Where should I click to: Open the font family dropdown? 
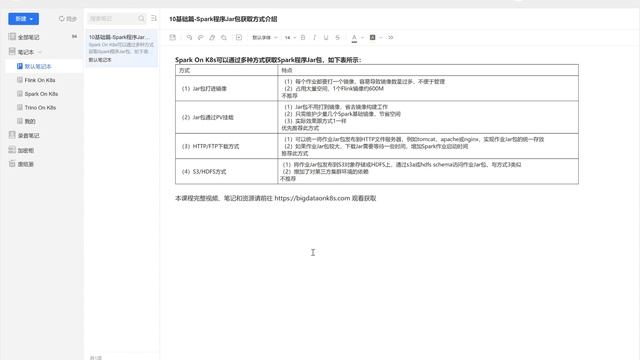tap(265, 38)
